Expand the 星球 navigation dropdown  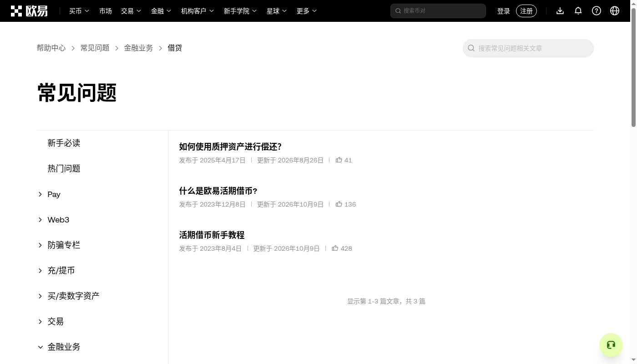click(277, 11)
